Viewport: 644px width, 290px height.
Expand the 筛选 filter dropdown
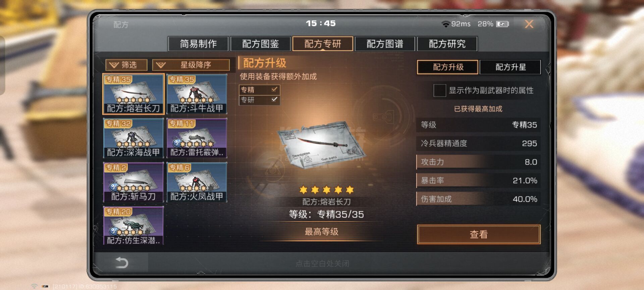click(x=126, y=65)
